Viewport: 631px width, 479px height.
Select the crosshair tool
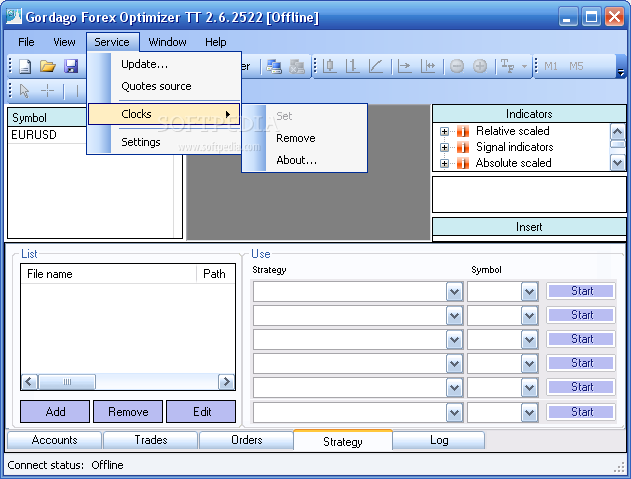(47, 91)
